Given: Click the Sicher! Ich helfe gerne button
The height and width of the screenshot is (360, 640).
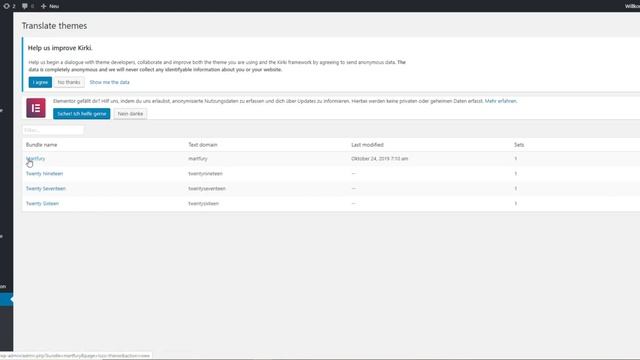Looking at the screenshot, I should (82, 113).
